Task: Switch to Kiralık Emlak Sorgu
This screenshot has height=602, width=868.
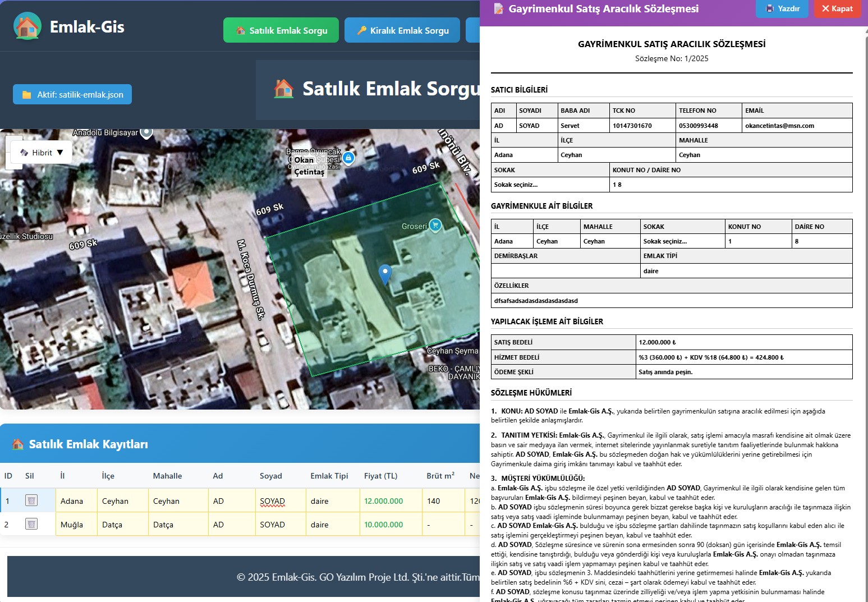Action: (402, 30)
